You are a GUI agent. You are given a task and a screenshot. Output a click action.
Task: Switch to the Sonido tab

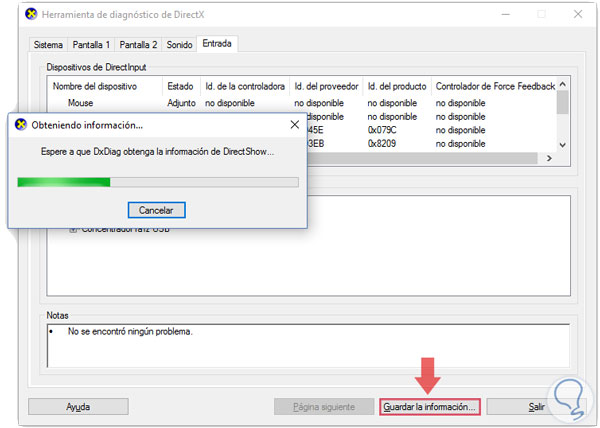tap(179, 45)
